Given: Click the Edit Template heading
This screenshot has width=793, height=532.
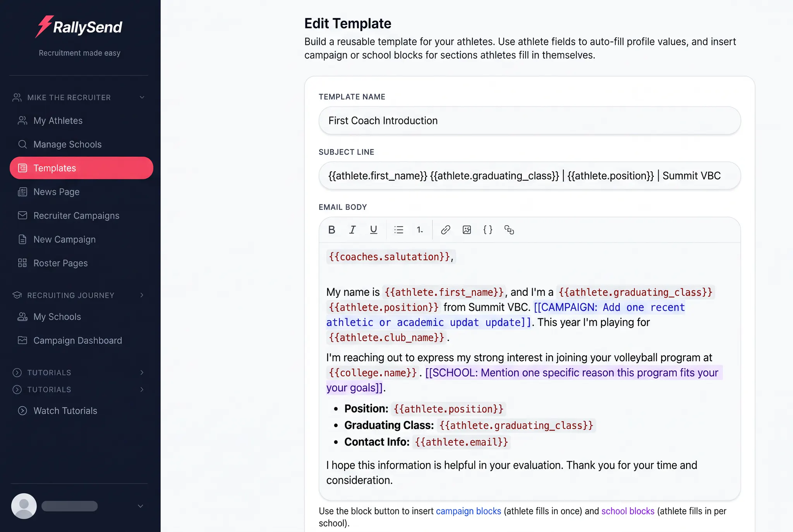Looking at the screenshot, I should [348, 23].
